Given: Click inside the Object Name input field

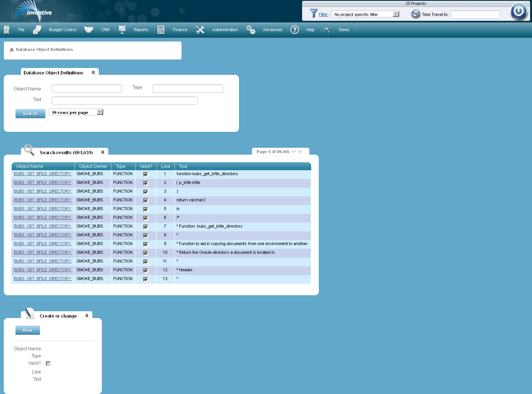Looking at the screenshot, I should tap(87, 88).
